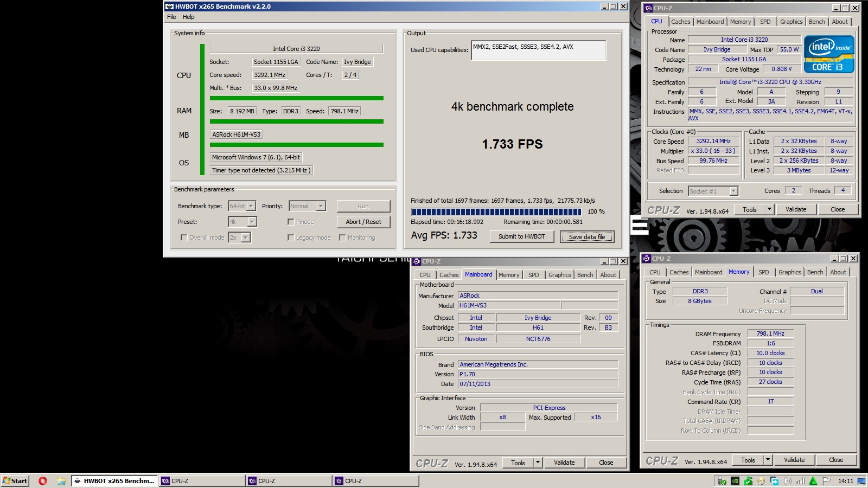Click the Save data file button

tap(587, 237)
